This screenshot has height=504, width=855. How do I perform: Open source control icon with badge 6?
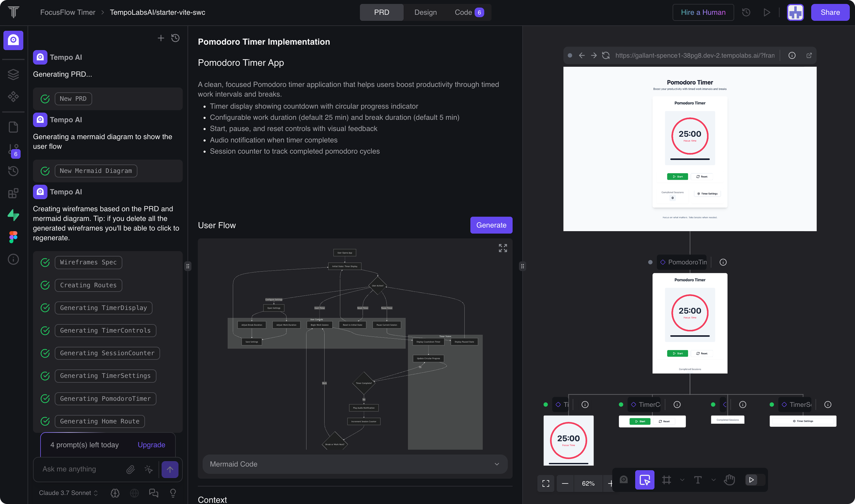coord(14,150)
